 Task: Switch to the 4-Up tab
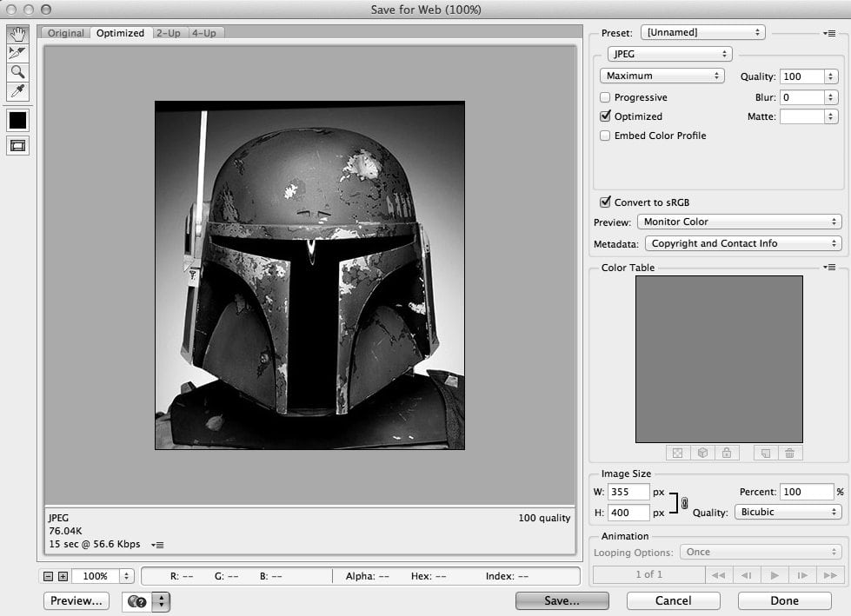204,33
